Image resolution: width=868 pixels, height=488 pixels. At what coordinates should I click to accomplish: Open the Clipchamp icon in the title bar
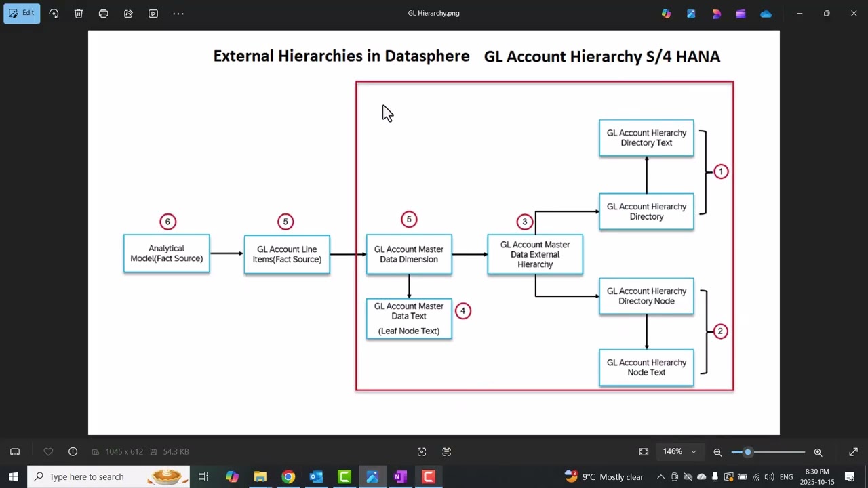pyautogui.click(x=716, y=14)
